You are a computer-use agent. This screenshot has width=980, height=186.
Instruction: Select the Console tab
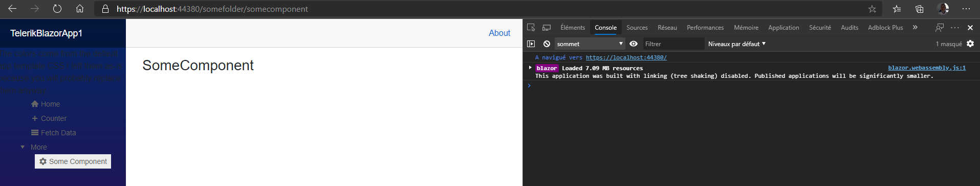[605, 28]
